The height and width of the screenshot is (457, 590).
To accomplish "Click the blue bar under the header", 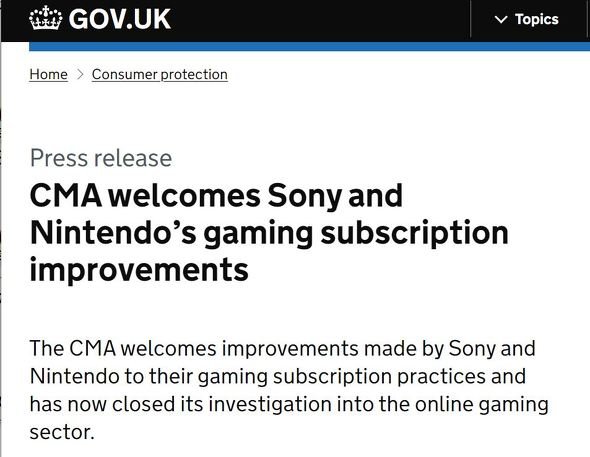I will [x=309, y=46].
